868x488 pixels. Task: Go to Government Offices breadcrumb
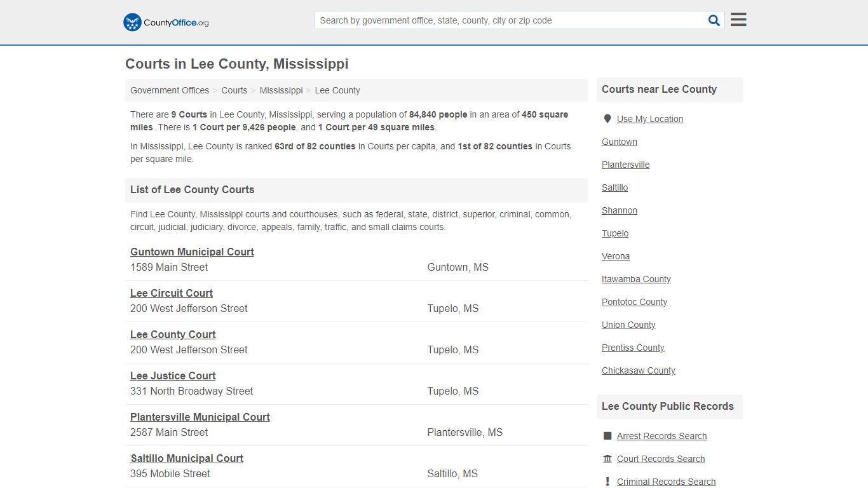pos(170,90)
